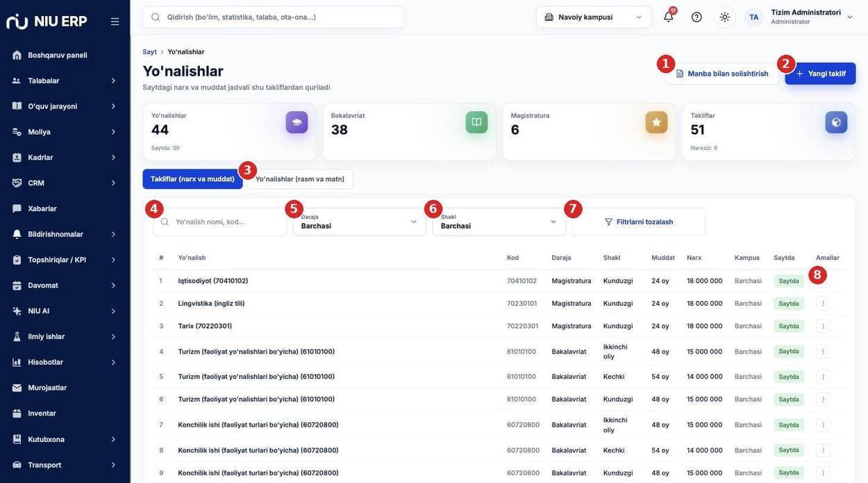Click the TA user avatar

(753, 17)
